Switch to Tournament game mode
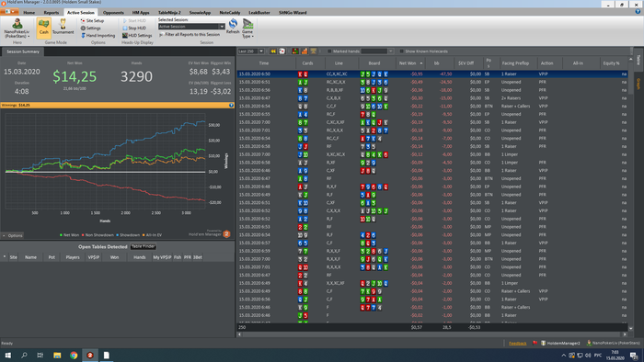 click(x=63, y=27)
